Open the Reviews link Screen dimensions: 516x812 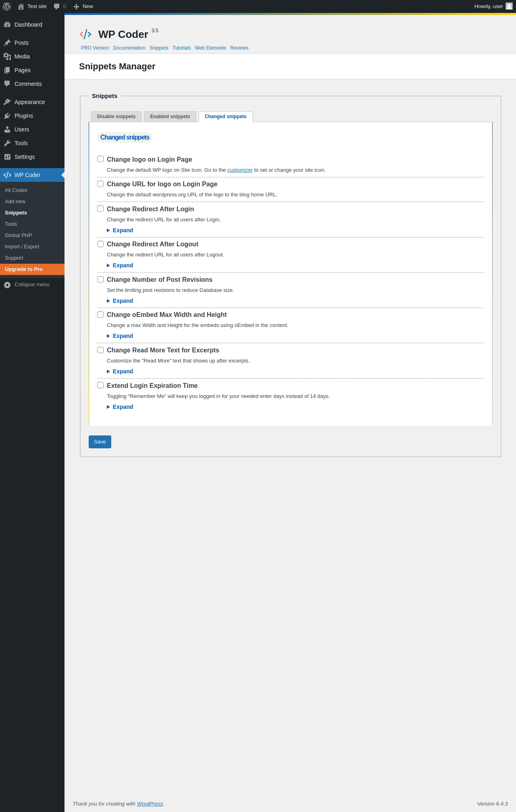(239, 48)
